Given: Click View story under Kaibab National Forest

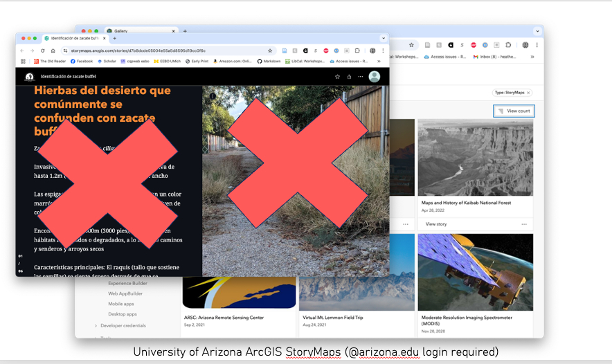Looking at the screenshot, I should 436,224.
